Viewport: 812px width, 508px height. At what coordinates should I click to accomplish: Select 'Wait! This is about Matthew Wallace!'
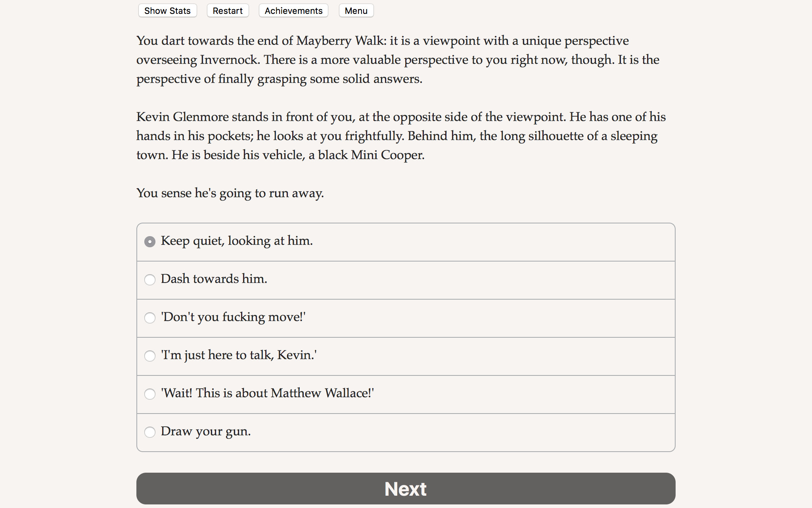point(267,393)
